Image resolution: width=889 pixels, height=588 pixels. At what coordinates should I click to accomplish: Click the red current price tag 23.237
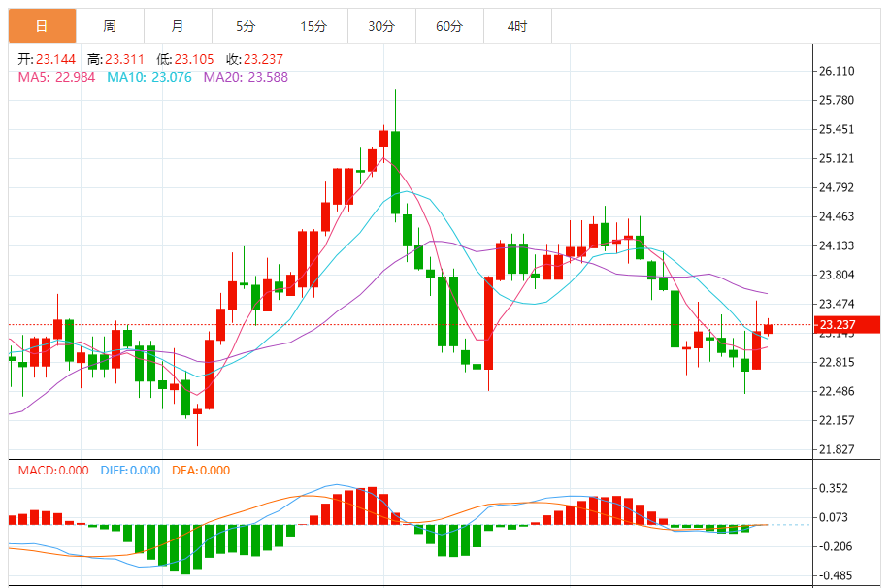click(847, 325)
